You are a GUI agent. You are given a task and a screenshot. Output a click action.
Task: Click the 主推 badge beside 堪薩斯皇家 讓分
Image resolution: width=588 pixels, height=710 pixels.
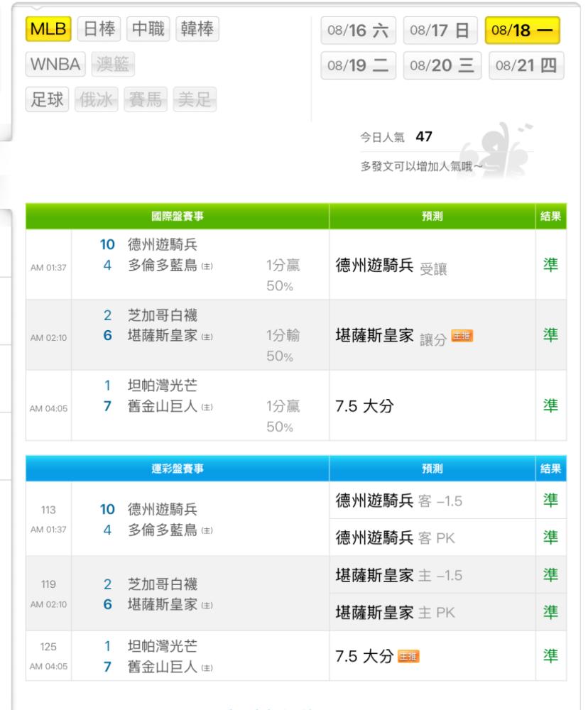(462, 336)
